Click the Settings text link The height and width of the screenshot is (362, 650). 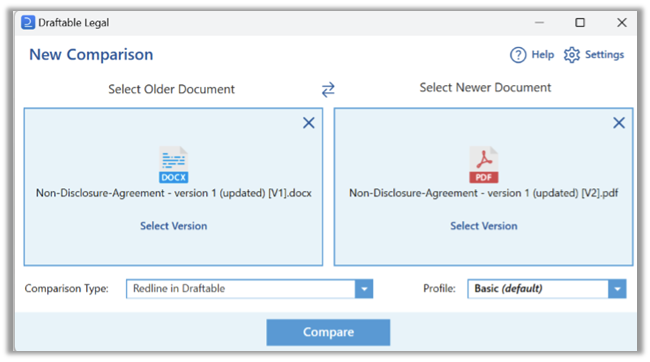604,55
